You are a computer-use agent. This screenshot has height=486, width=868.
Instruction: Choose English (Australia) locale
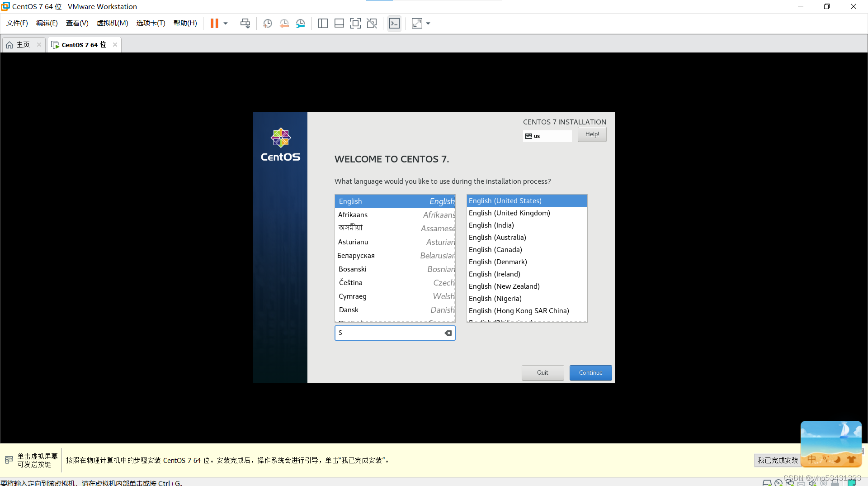pos(527,238)
